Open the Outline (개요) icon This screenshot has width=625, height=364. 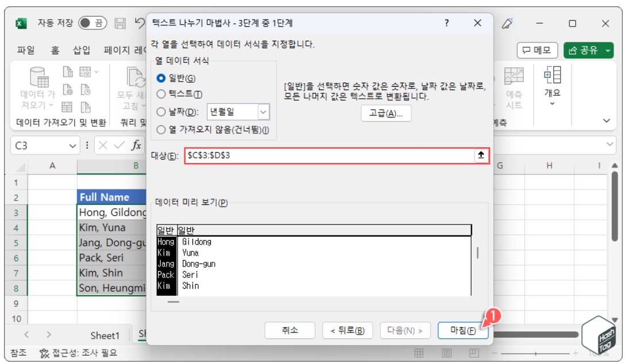coord(553,75)
